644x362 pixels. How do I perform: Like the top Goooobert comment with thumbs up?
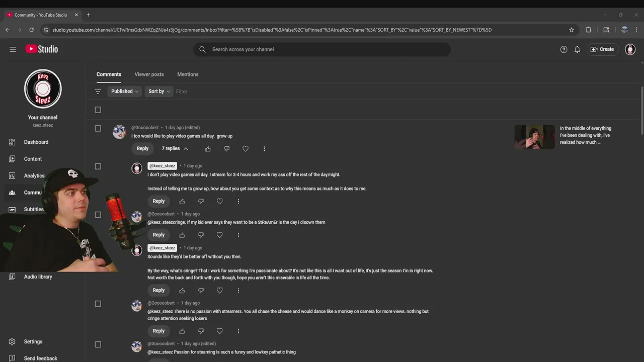pos(208,149)
